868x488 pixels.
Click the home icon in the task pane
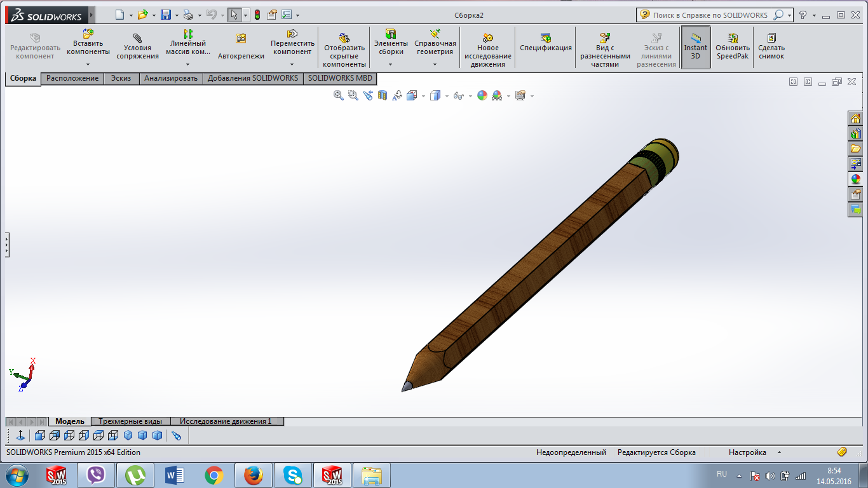tap(856, 118)
